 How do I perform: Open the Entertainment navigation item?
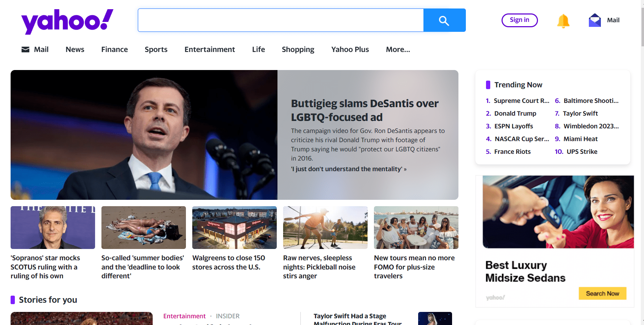click(210, 50)
